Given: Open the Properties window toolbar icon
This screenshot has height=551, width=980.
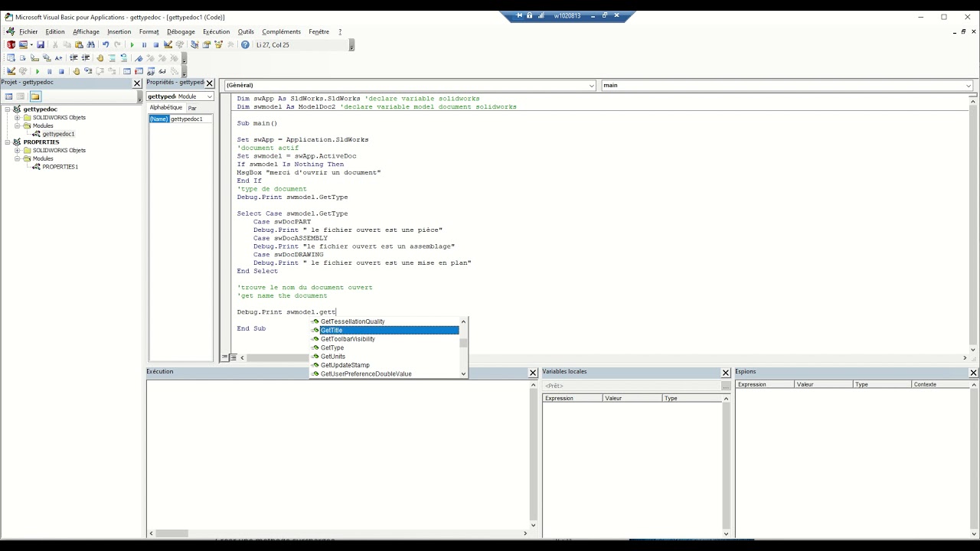Looking at the screenshot, I should 206,44.
